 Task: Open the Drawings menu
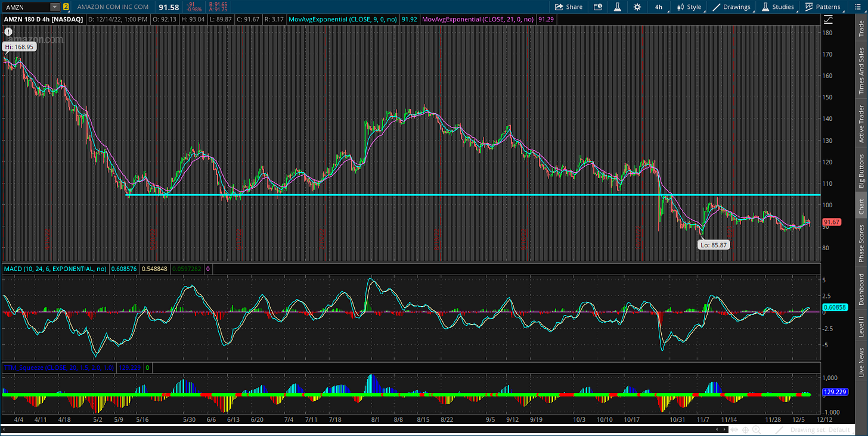733,7
